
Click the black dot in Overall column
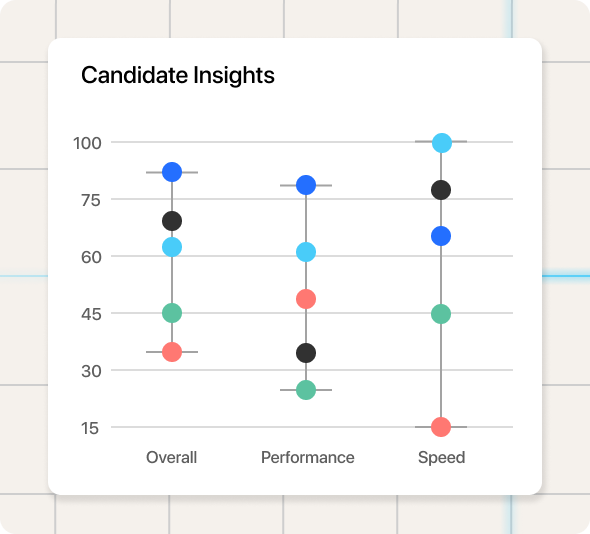click(x=172, y=221)
